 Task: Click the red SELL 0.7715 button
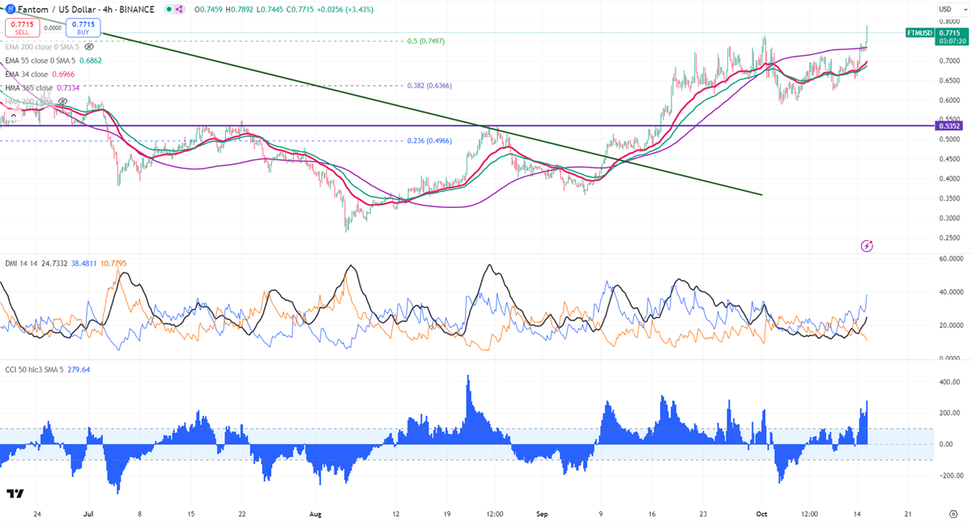pos(21,28)
